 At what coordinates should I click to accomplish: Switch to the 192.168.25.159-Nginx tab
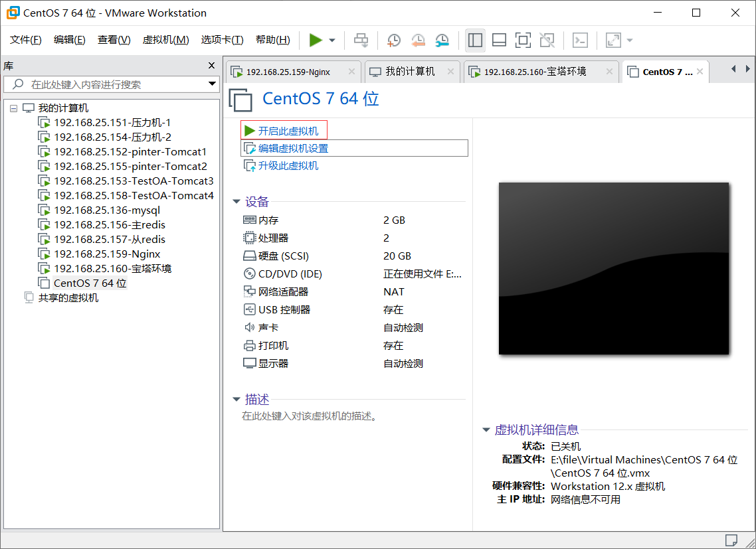coord(288,72)
